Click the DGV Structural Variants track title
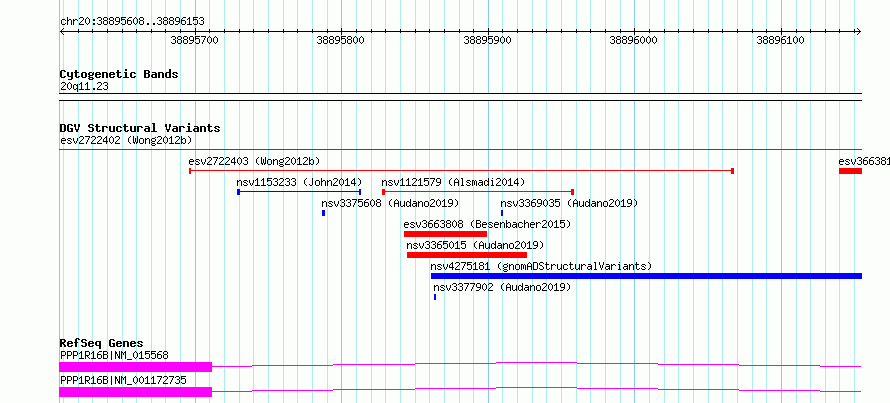The width and height of the screenshot is (890, 403). [x=140, y=128]
